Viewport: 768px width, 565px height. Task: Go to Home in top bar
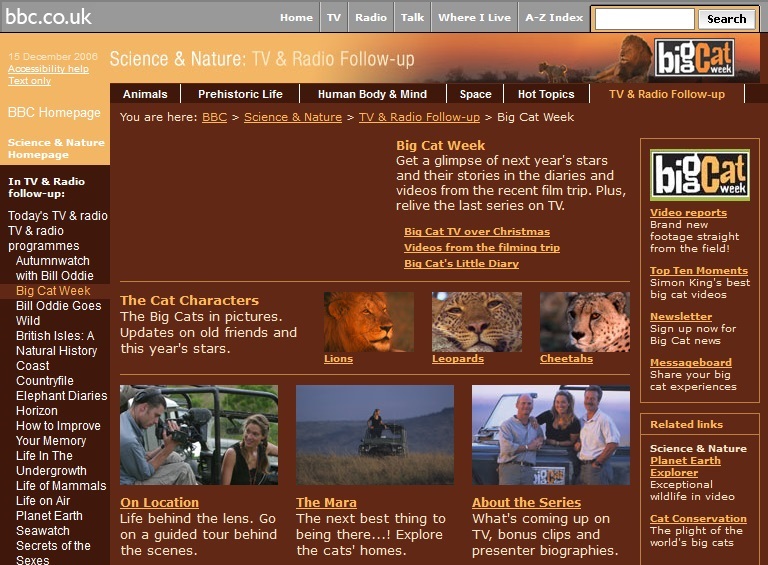(x=296, y=17)
